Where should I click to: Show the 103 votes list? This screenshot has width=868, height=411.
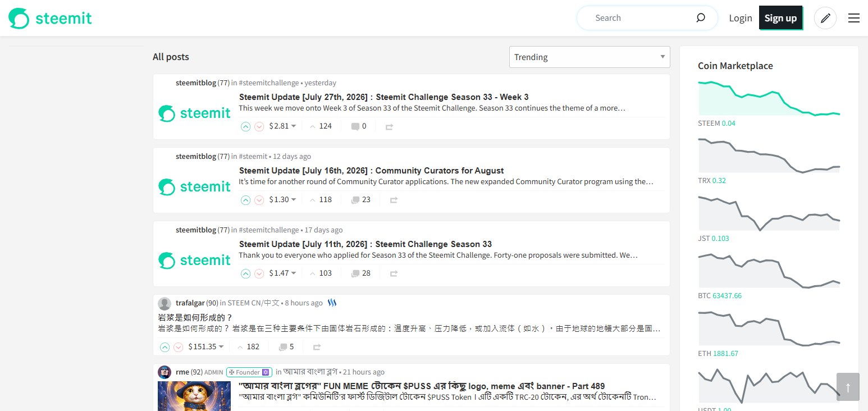coord(321,273)
